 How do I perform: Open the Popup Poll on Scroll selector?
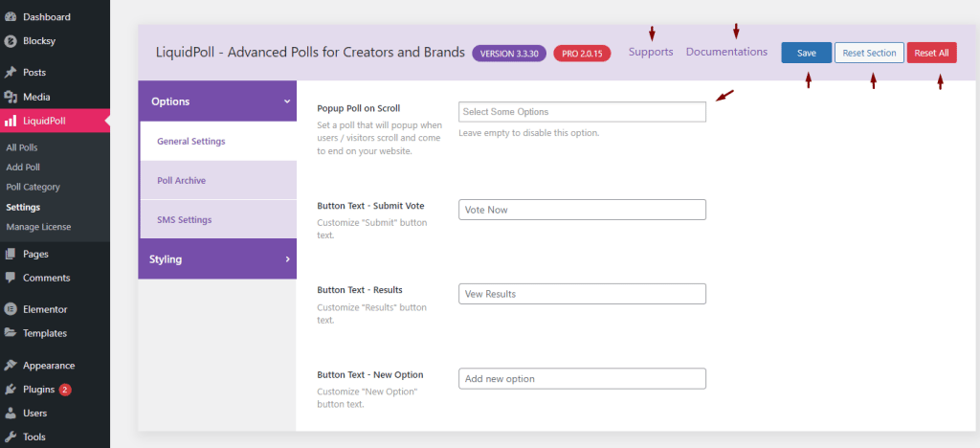tap(582, 112)
